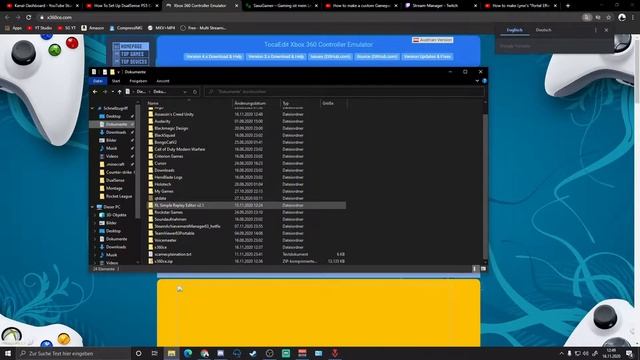Switch to large icons view in Explorer status bar

(483, 269)
